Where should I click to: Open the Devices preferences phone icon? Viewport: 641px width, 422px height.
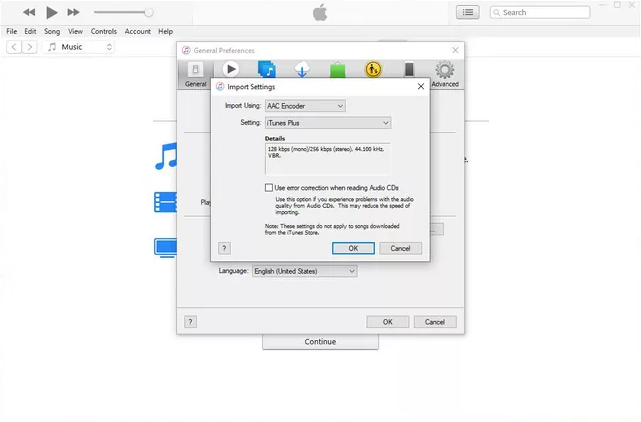point(409,69)
